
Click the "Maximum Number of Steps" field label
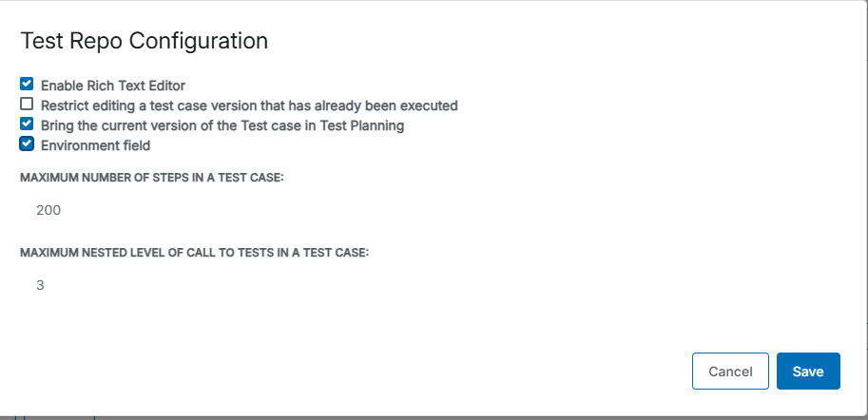click(151, 179)
